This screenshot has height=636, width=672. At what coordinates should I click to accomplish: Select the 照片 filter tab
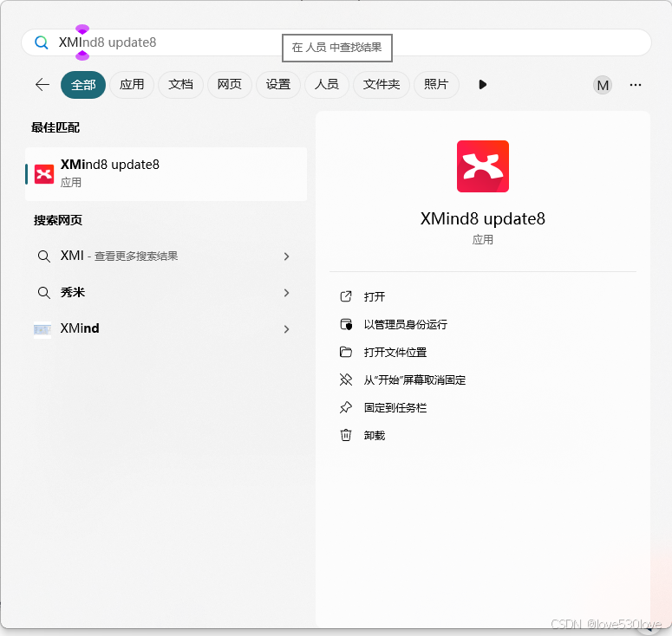tap(436, 85)
